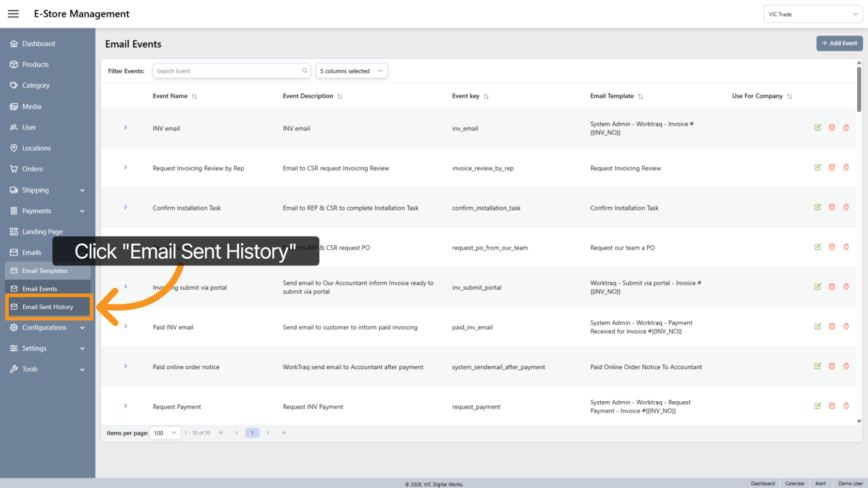Open items per page dropdown
868x488 pixels.
[x=165, y=433]
